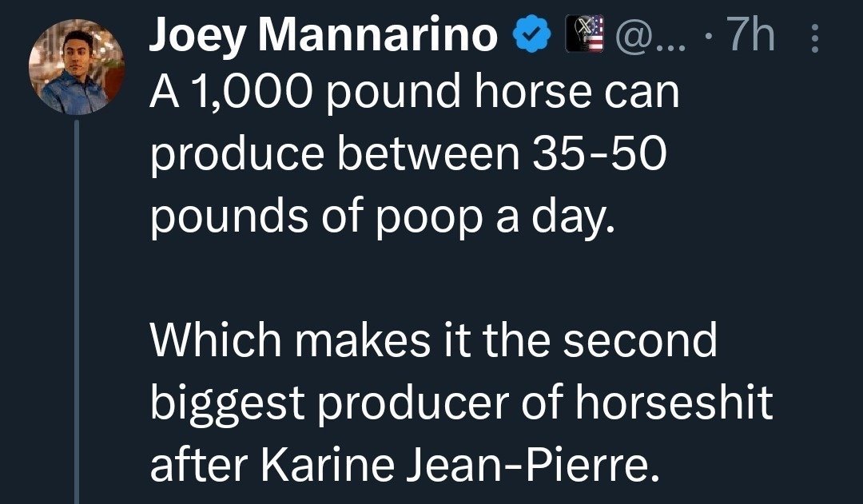863x504 pixels.
Task: Open the 7h timestamp link
Action: tap(750, 34)
